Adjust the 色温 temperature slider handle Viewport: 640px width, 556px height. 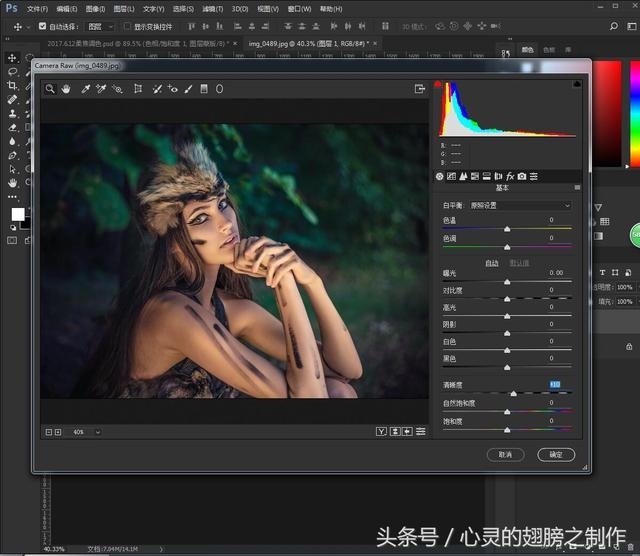click(x=507, y=229)
